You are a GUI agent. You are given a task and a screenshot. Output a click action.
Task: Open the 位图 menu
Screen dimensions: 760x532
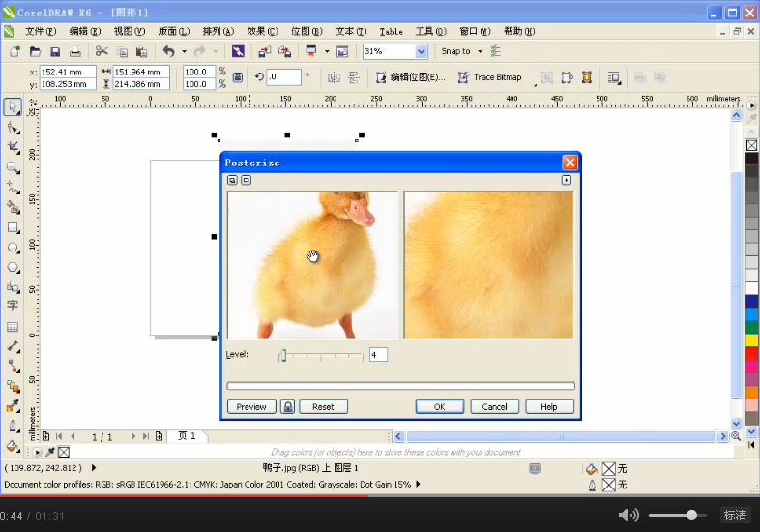point(307,32)
